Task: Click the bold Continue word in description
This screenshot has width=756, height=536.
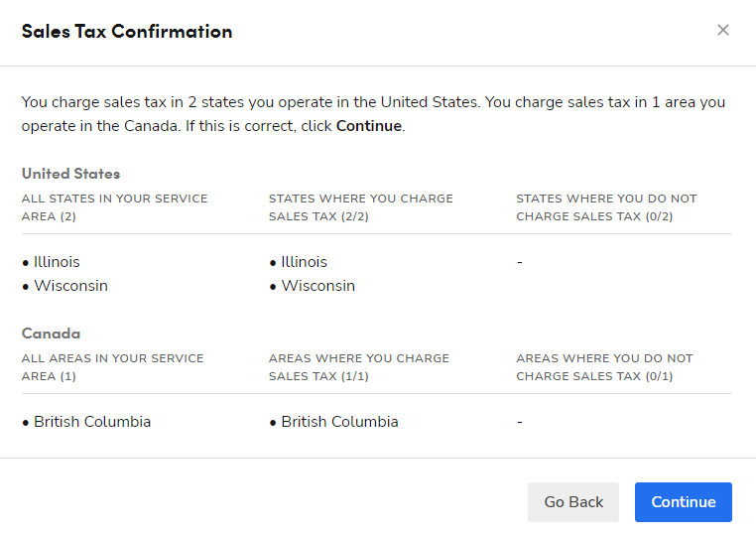Action: point(369,126)
